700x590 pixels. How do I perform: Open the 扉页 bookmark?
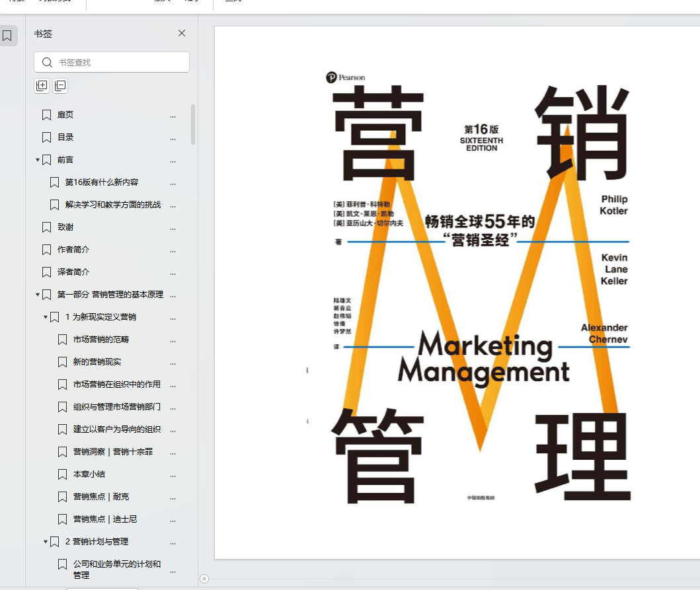[x=65, y=115]
